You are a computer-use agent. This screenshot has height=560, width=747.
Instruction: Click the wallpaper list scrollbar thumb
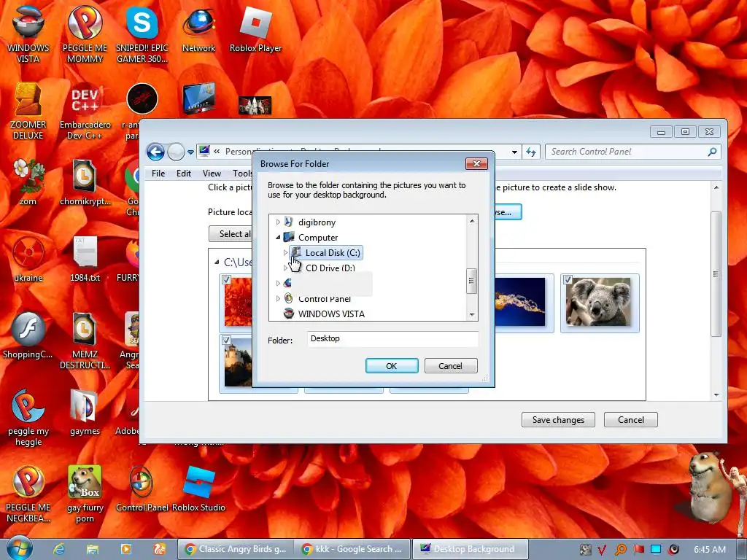pos(715,274)
